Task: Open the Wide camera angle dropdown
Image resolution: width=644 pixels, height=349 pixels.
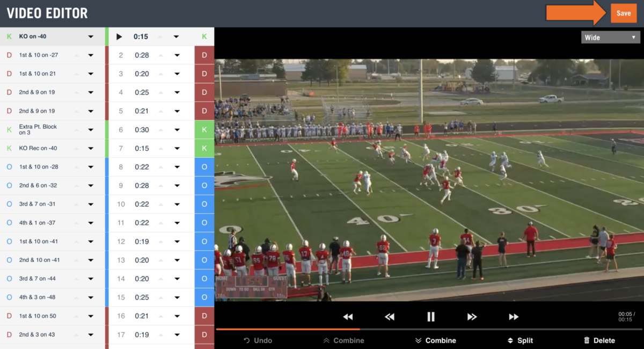Action: click(610, 37)
